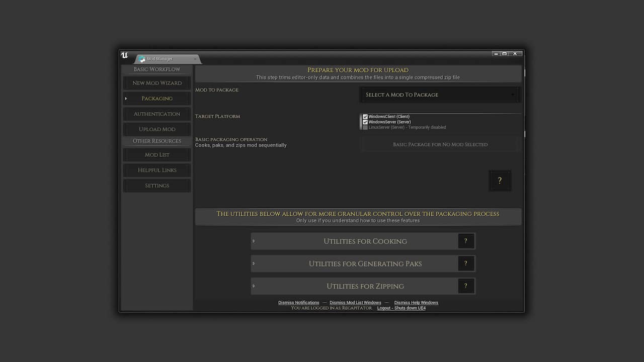The image size is (644, 362).
Task: Open the help button below Basic Package
Action: [x=500, y=180]
